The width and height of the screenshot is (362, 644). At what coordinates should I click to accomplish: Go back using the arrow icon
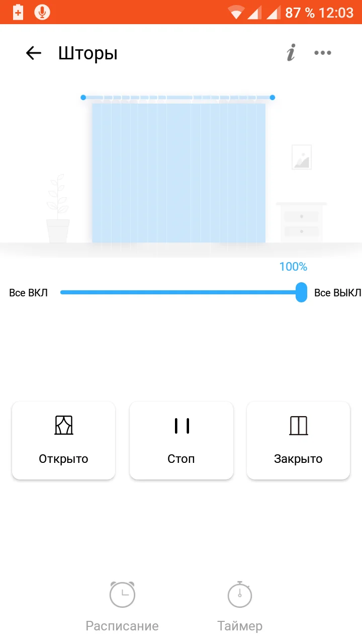tap(33, 53)
